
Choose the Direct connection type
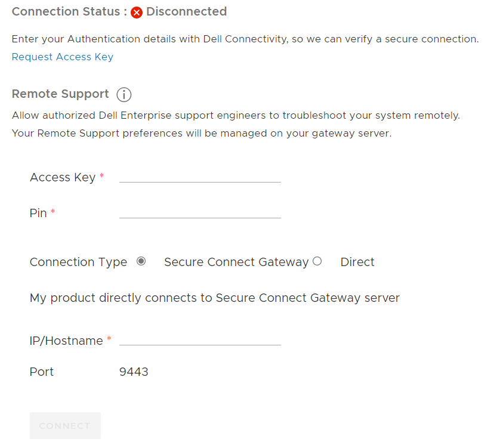tap(317, 261)
